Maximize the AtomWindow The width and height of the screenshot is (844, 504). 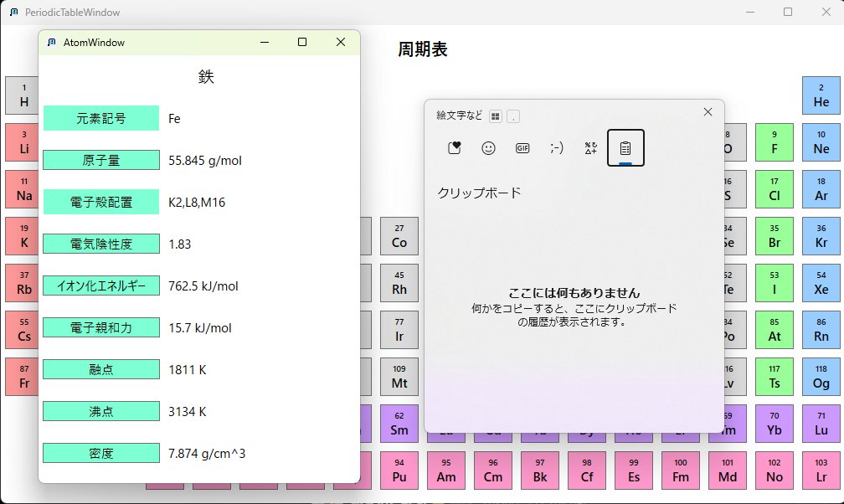point(302,42)
